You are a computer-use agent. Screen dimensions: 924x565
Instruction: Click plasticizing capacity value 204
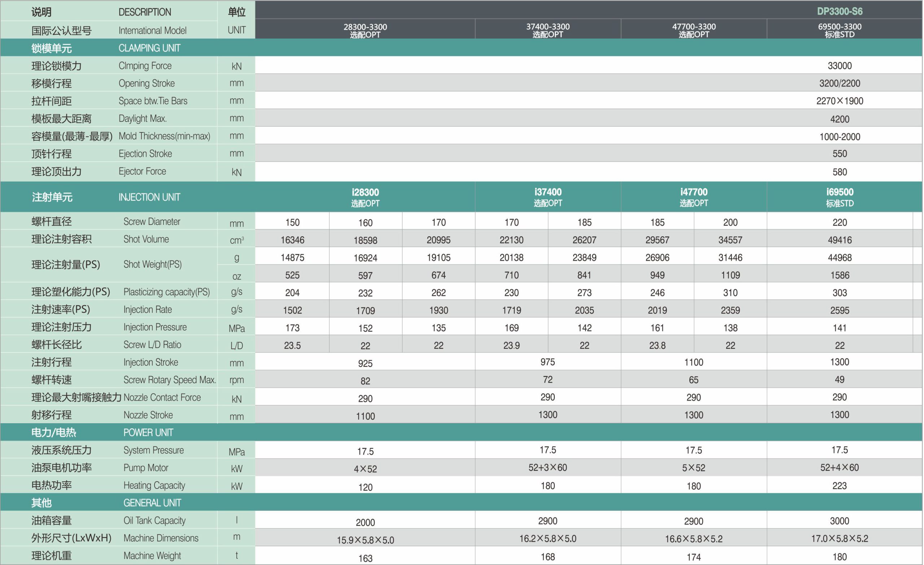[292, 293]
